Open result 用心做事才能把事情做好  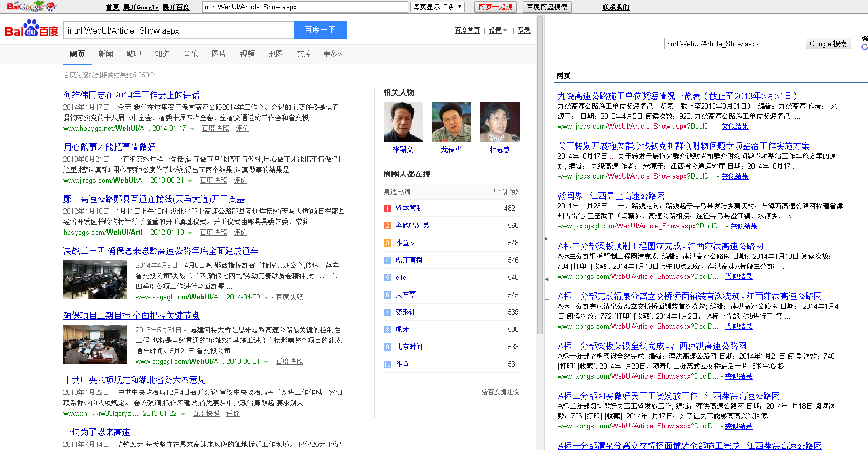coord(110,147)
